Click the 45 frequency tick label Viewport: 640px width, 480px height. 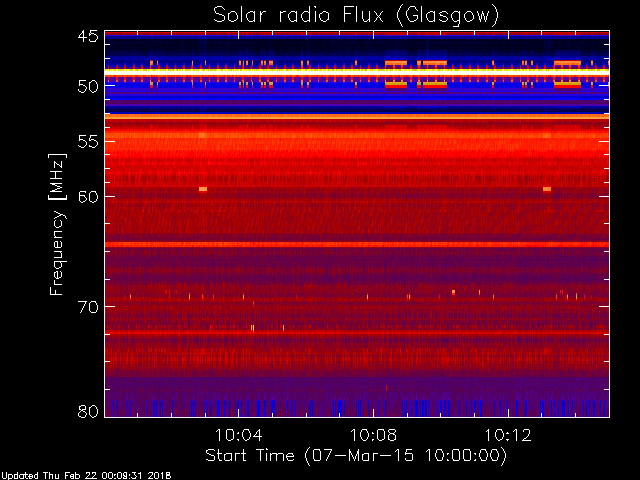point(88,36)
